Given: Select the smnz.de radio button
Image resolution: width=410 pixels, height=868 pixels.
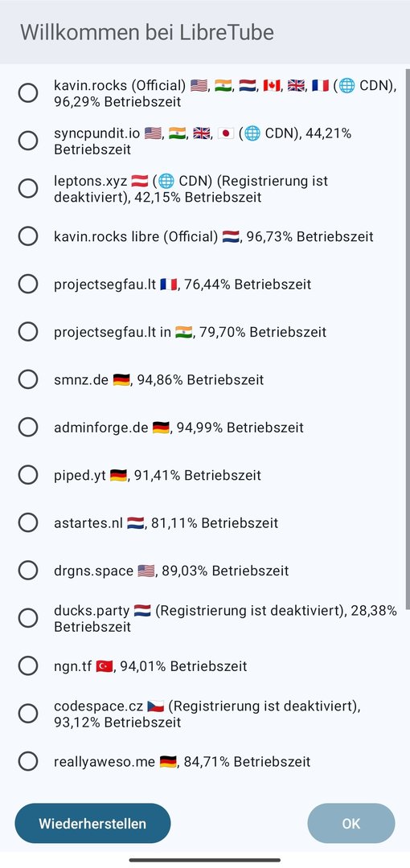Looking at the screenshot, I should (x=27, y=379).
